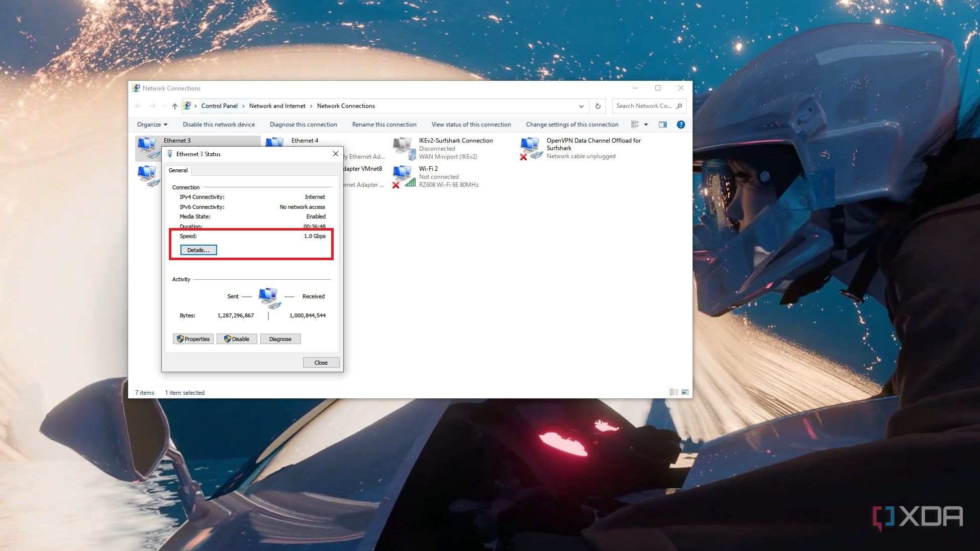This screenshot has width=980, height=551.
Task: Click the Change your view icon
Action: (x=635, y=125)
